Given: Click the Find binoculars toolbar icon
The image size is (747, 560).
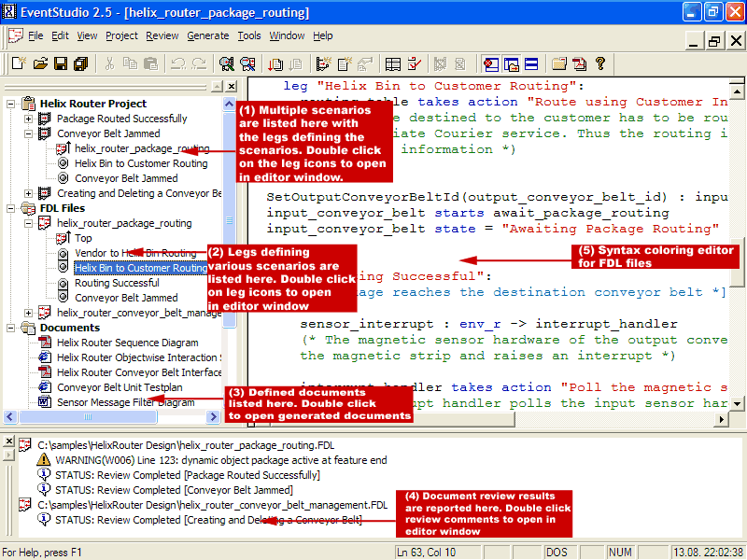Looking at the screenshot, I should (x=227, y=63).
